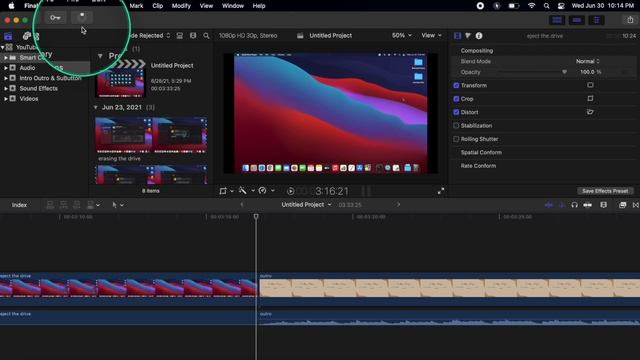Viewport: 640px width, 360px height.
Task: Enter viewer full screen mode
Action: tap(441, 191)
